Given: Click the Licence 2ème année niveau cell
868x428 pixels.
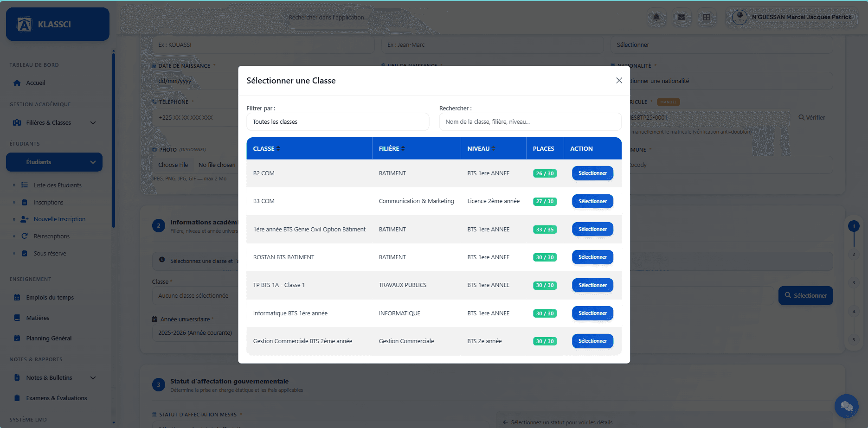Looking at the screenshot, I should tap(493, 201).
